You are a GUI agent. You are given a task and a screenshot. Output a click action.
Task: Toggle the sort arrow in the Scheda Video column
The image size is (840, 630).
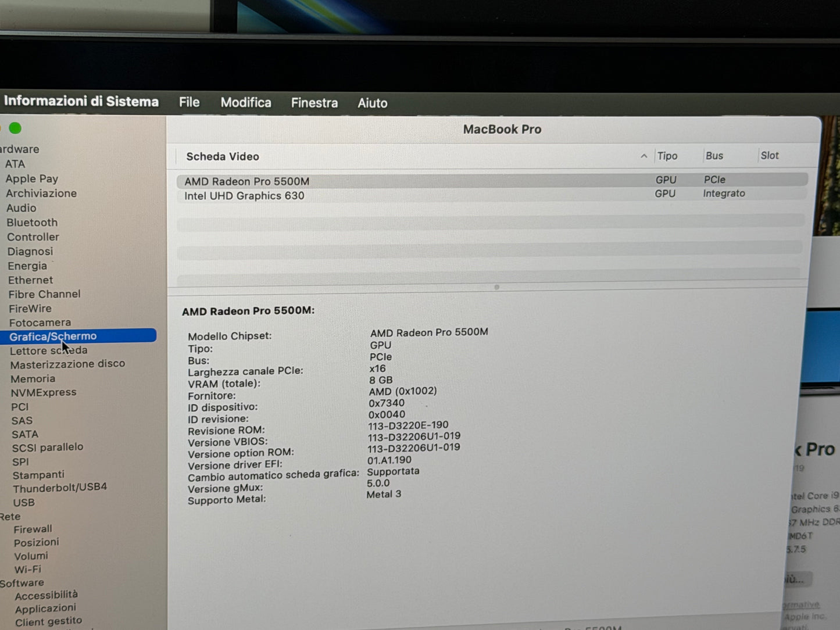pos(644,156)
